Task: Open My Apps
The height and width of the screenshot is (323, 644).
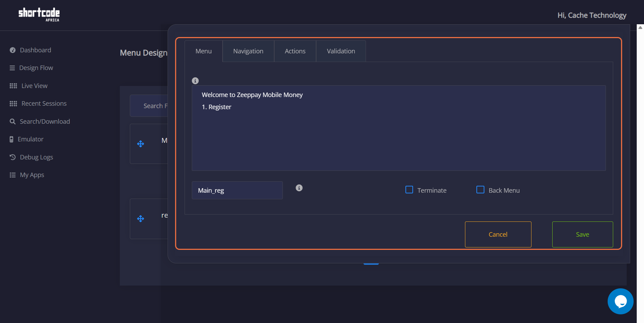Action: tap(32, 175)
